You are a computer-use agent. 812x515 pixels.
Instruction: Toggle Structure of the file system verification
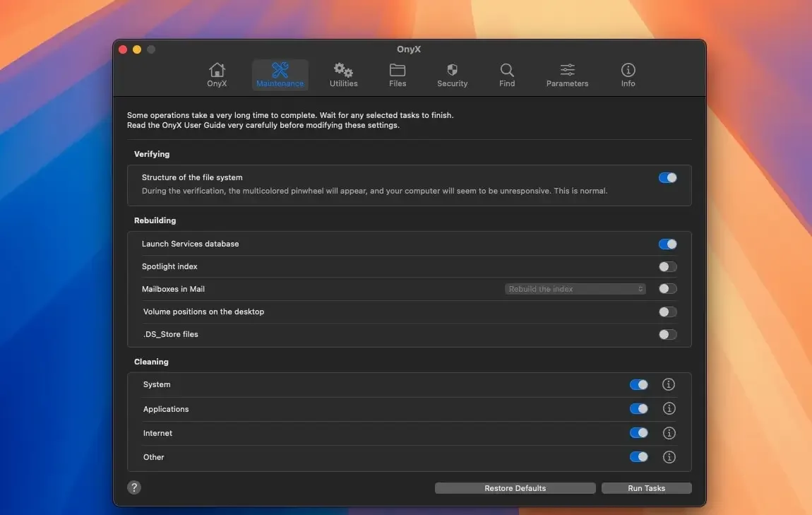tap(667, 178)
